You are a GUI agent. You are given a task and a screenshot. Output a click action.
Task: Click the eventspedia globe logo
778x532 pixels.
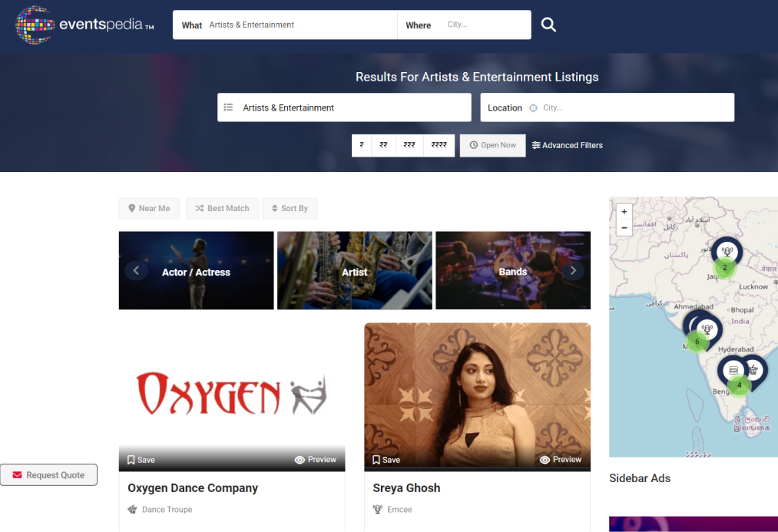coord(34,25)
